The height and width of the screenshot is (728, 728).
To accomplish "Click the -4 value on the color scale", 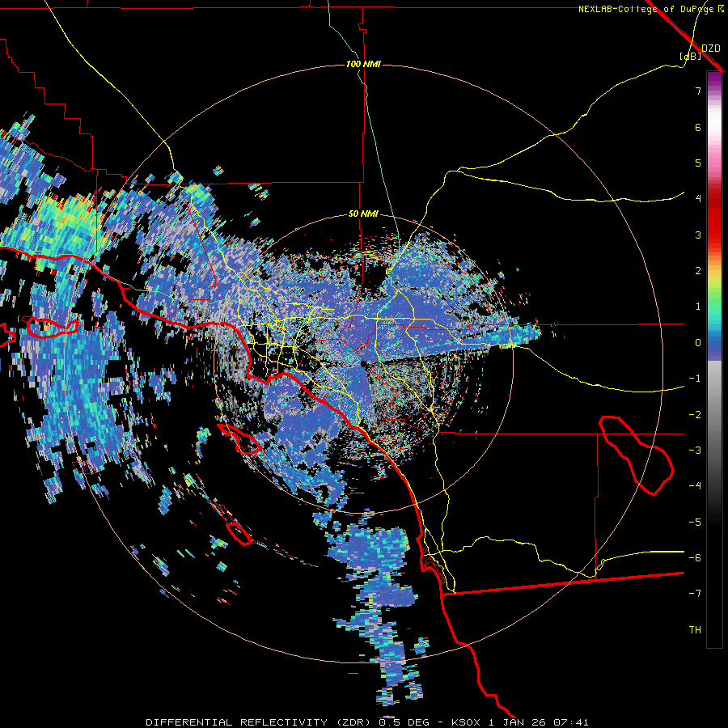I will click(695, 485).
